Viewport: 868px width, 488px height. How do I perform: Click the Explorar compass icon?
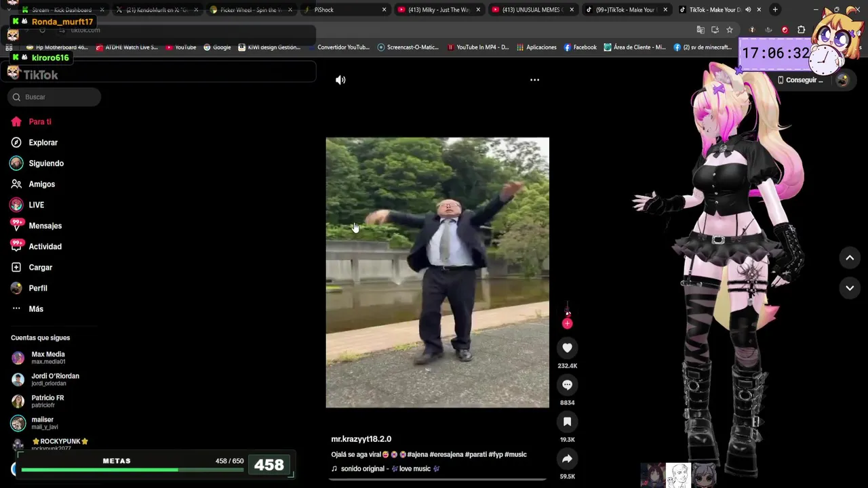16,142
